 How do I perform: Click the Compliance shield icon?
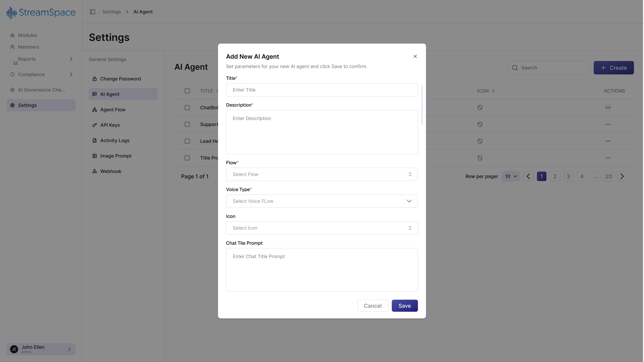12,74
